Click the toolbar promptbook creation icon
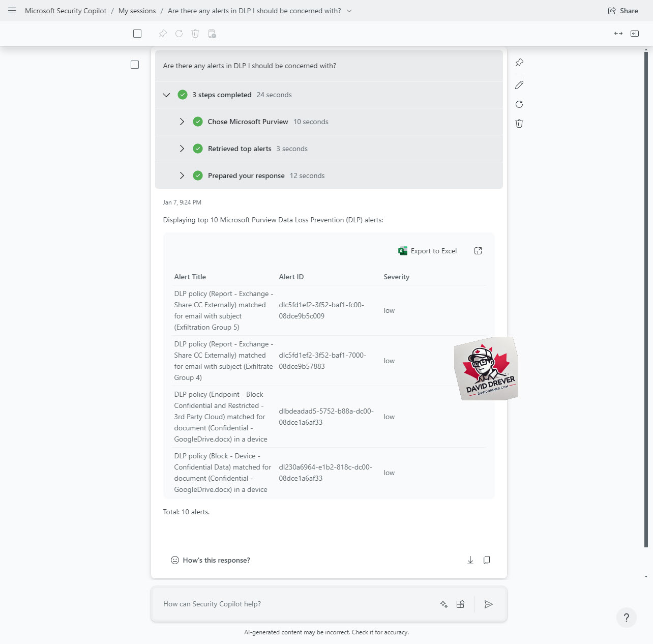The height and width of the screenshot is (644, 653). click(212, 34)
